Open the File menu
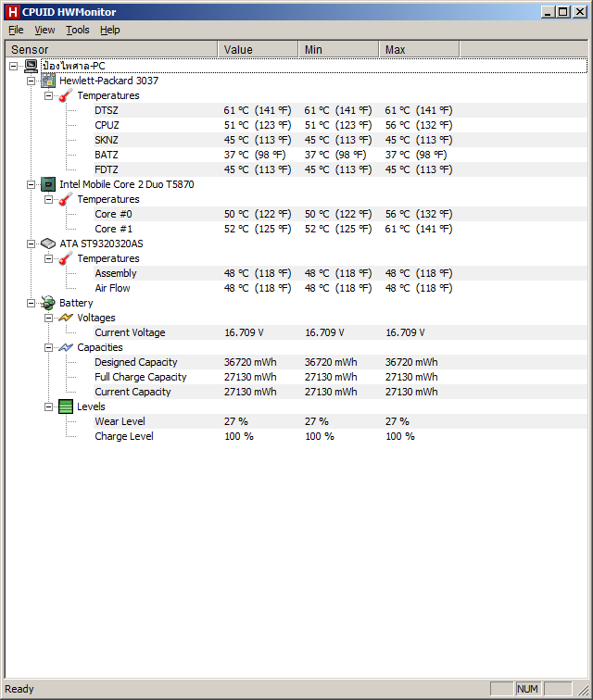Viewport: 593px width, 700px height. point(16,30)
